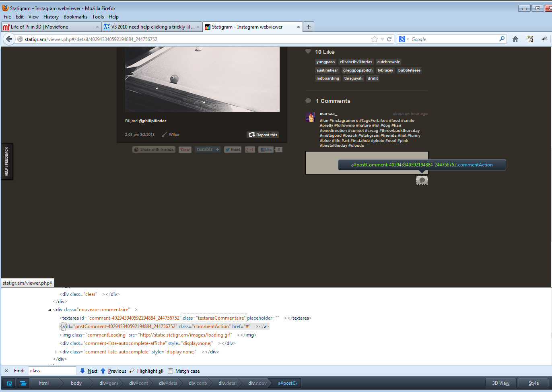The height and width of the screenshot is (392, 552).
Task: Go back with the browser back arrow
Action: click(x=9, y=39)
